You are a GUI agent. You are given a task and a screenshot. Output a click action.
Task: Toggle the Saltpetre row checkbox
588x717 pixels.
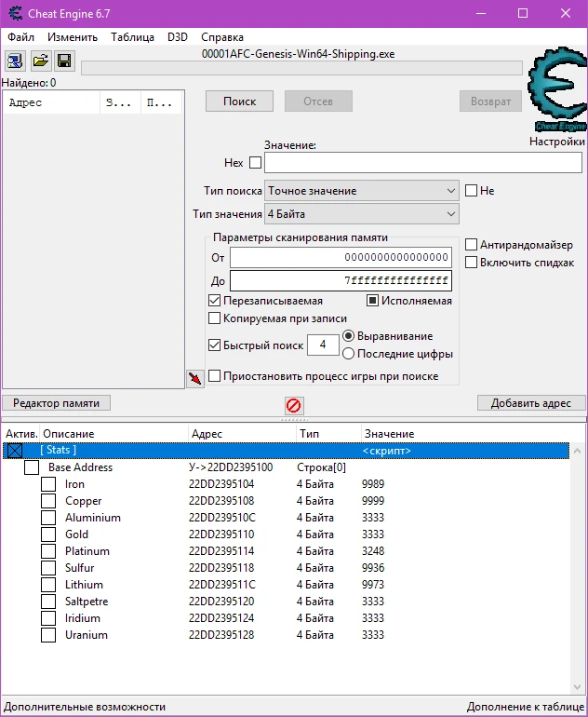coord(48,602)
